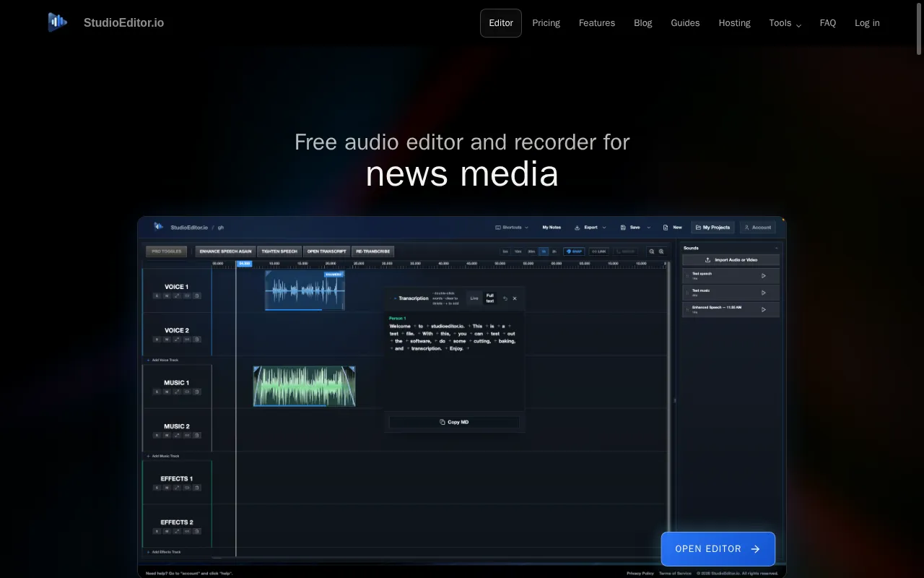This screenshot has width=924, height=578.
Task: Click Copy MD in Transcription panel
Action: (x=454, y=422)
